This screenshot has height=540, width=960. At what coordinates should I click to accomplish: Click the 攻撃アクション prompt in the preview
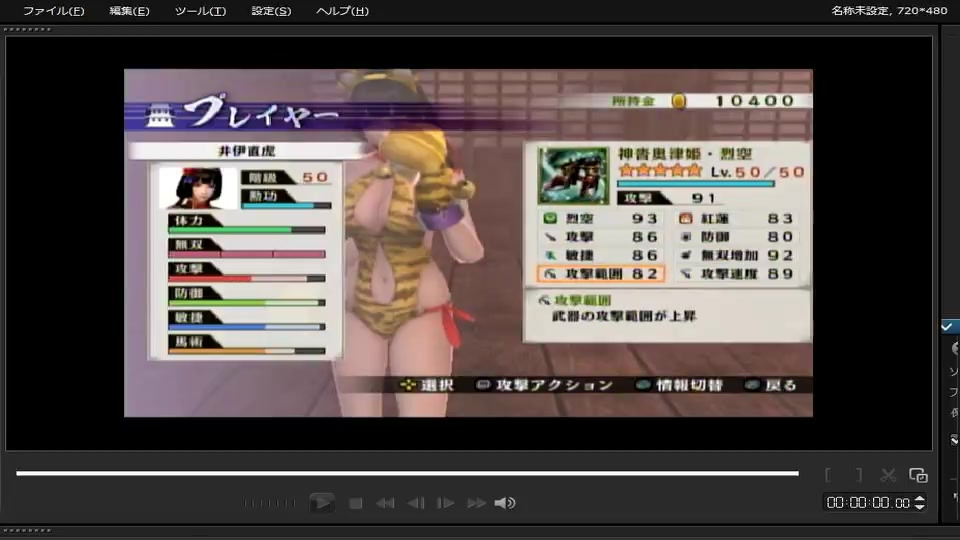coord(545,385)
